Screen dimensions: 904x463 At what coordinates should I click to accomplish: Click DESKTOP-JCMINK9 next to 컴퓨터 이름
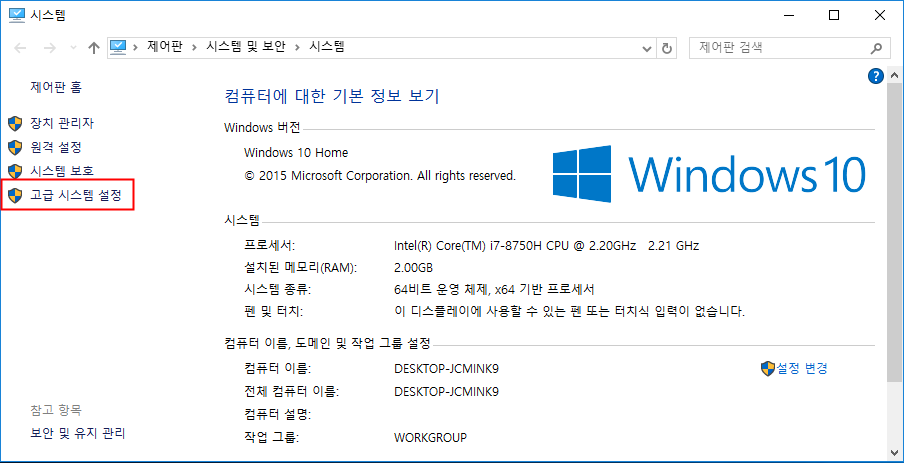(x=446, y=369)
